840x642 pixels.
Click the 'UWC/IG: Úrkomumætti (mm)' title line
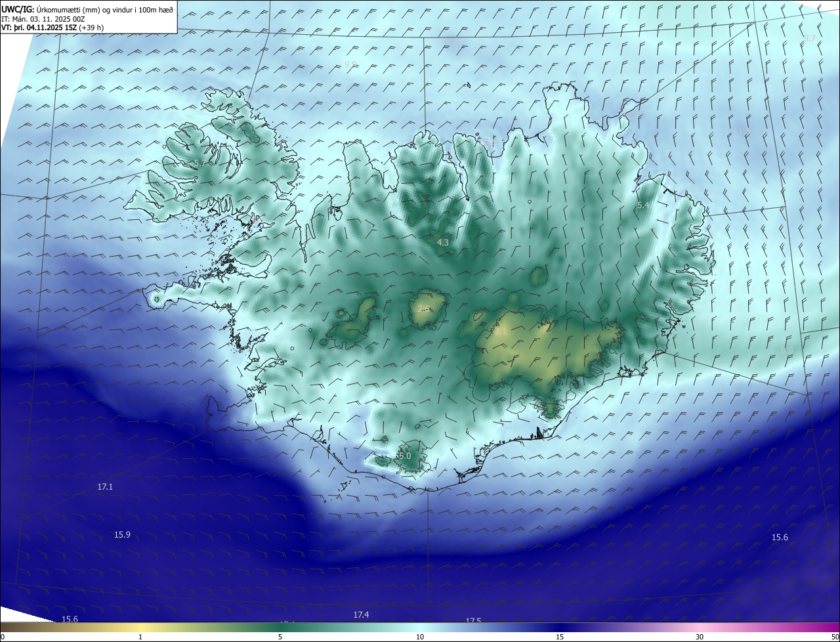87,9
